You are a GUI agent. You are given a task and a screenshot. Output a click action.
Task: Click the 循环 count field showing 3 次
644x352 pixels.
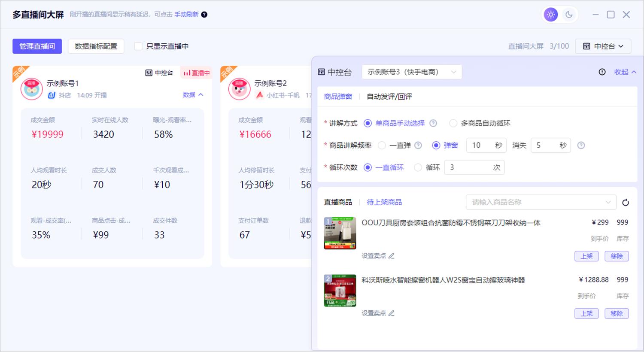pyautogui.click(x=474, y=167)
